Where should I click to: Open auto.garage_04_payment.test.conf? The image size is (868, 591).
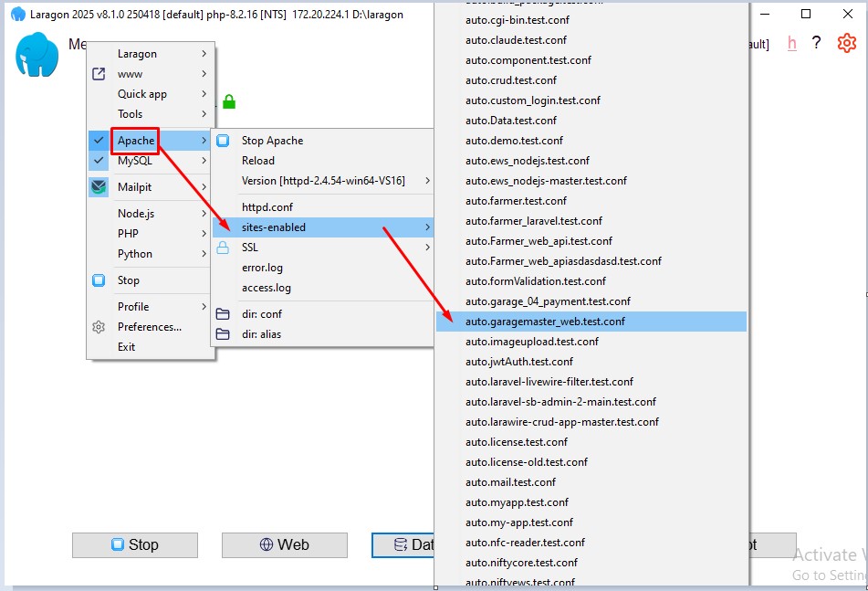coord(591,301)
